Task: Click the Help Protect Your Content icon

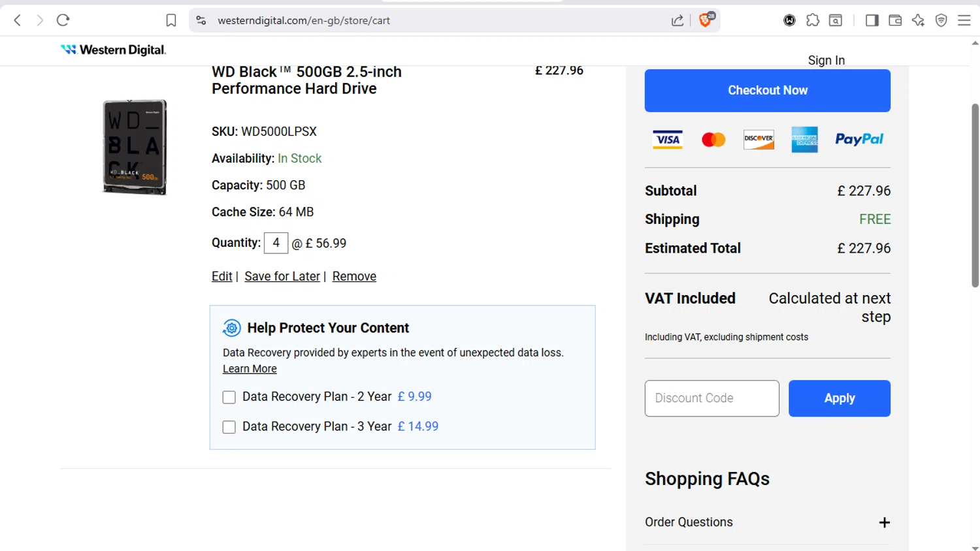Action: click(231, 328)
